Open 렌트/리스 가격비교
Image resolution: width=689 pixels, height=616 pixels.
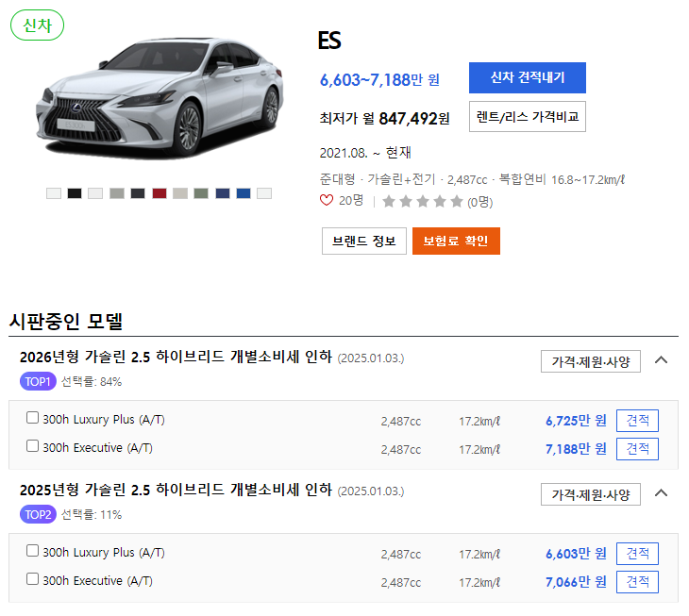tap(528, 116)
